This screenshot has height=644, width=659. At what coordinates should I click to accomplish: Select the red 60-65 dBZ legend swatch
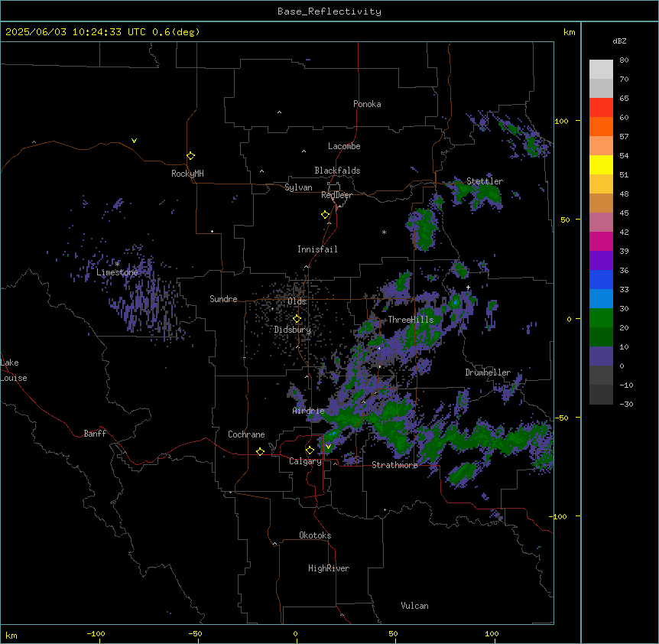601,108
